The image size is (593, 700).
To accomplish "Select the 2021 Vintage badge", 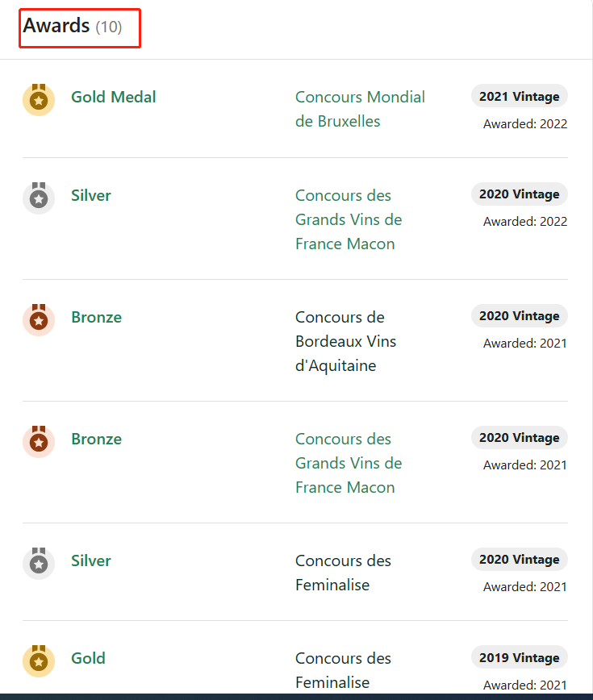I will coord(520,96).
